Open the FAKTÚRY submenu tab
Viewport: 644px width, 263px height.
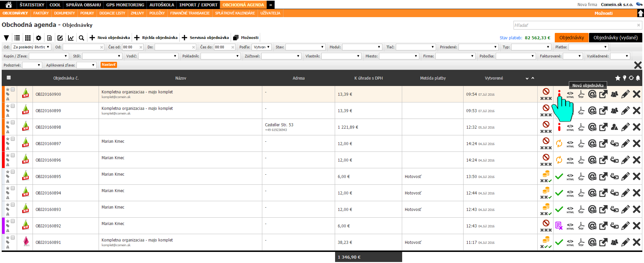pyautogui.click(x=41, y=13)
